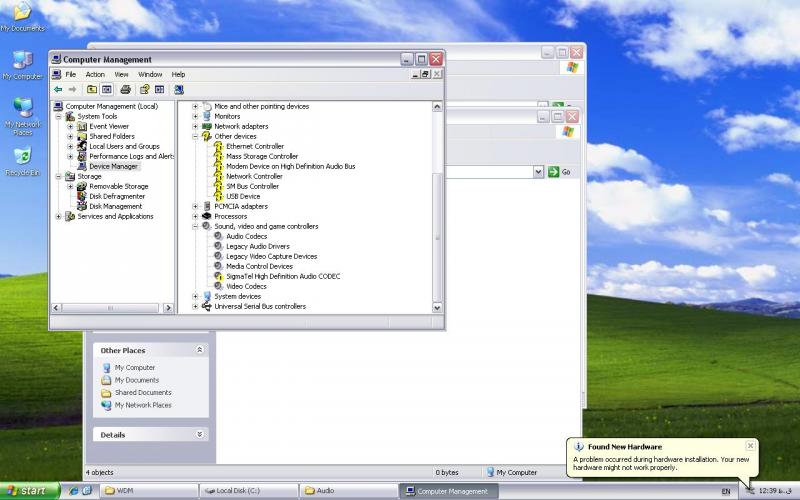This screenshot has height=500, width=800.
Task: Switch to Audio taskbar button
Action: (x=348, y=491)
